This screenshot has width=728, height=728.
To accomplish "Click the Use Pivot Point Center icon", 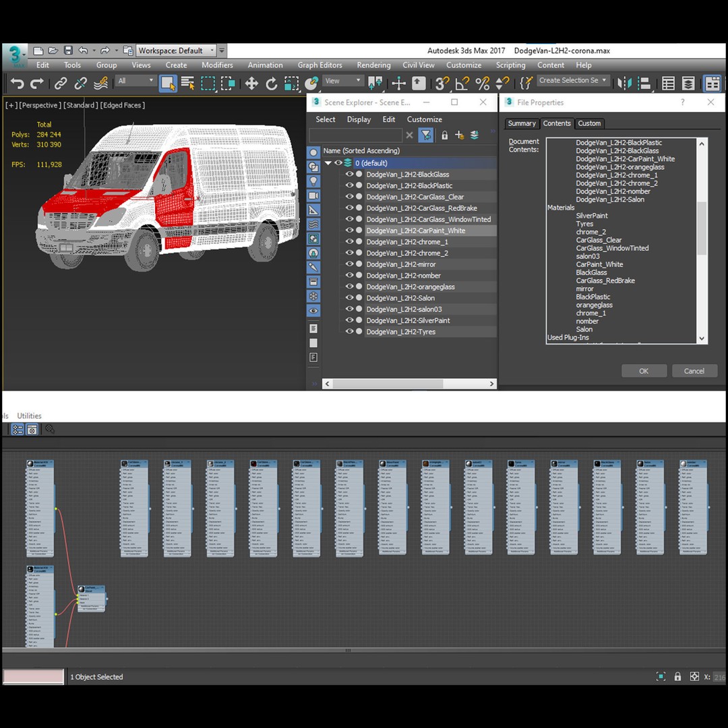I will pos(375,84).
